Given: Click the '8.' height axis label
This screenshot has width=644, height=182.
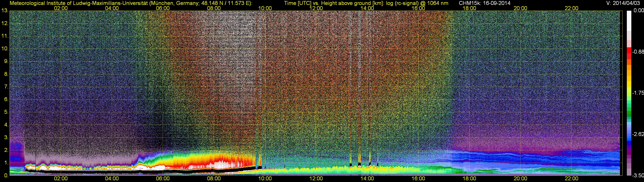Looking at the screenshot, I should [6, 74].
